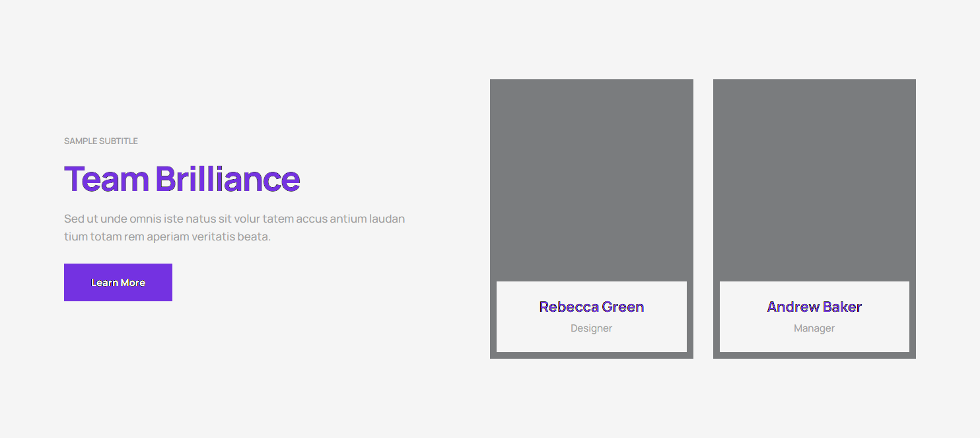Click the surname Green on the card
The image size is (980, 438).
pyautogui.click(x=623, y=307)
